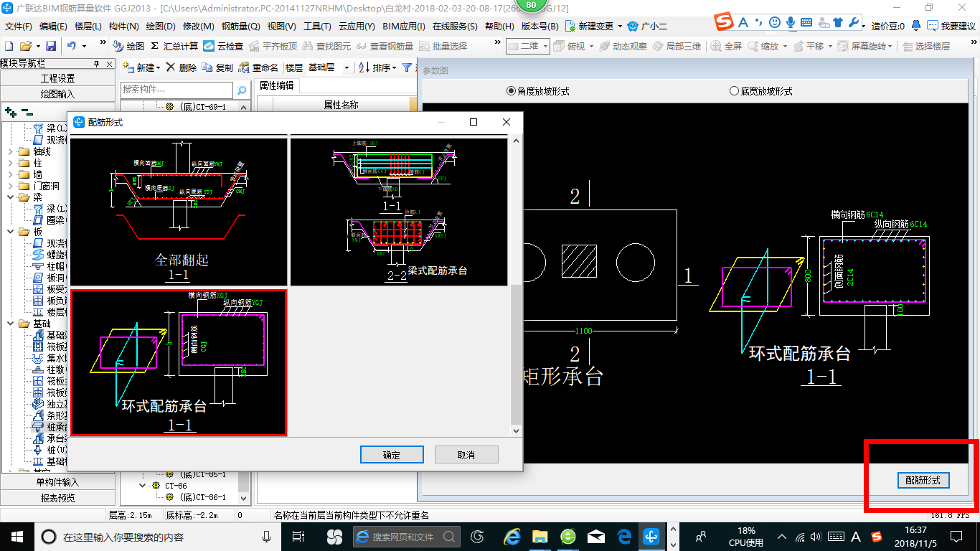Image resolution: width=980 pixels, height=551 pixels.
Task: Click 复制 copy in component list toolbar
Action: coord(217,67)
